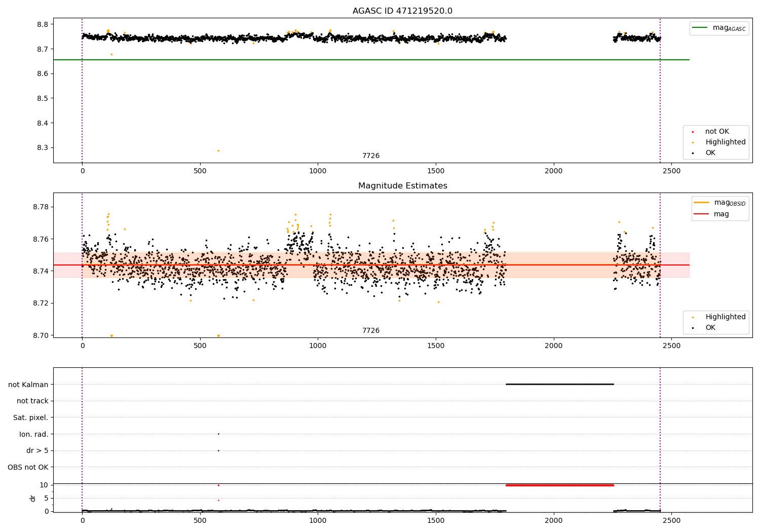The width and height of the screenshot is (760, 532).
Task: Click the red 'mag' legend entry
Action: [x=712, y=214]
